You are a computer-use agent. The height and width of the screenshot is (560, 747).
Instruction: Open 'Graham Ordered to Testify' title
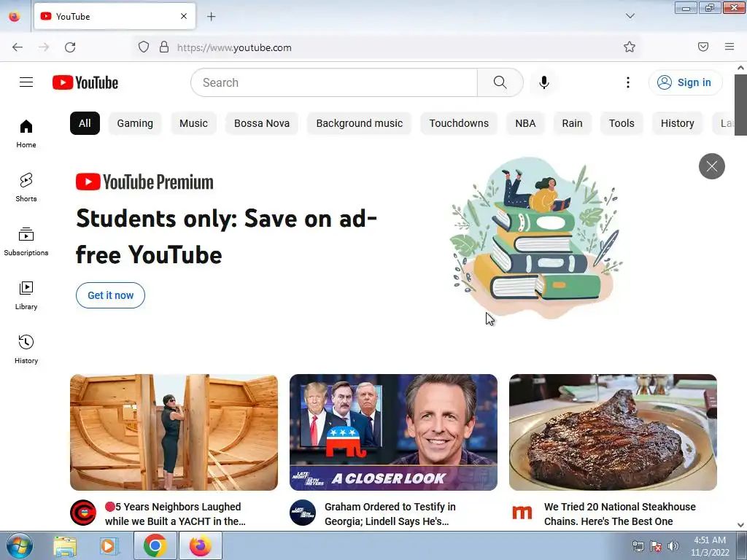tap(390, 514)
